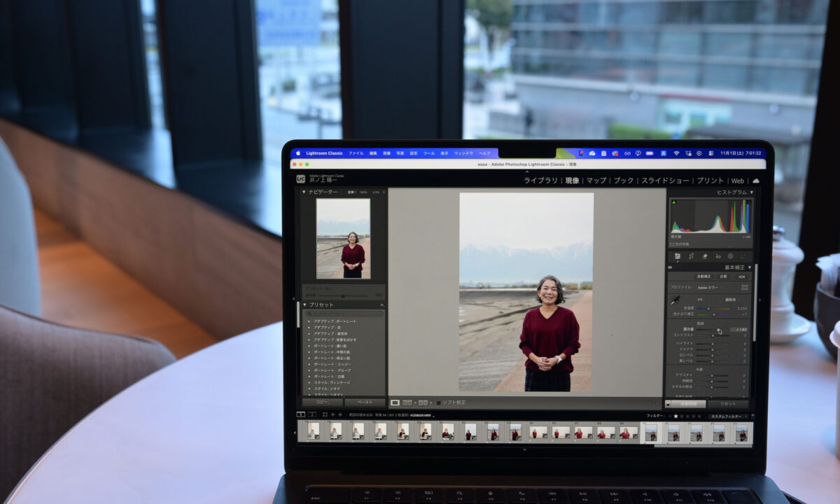Viewport: 840px width, 504px height.
Task: Toggle the 元の写真 checkbox under histogram
Action: [x=672, y=244]
